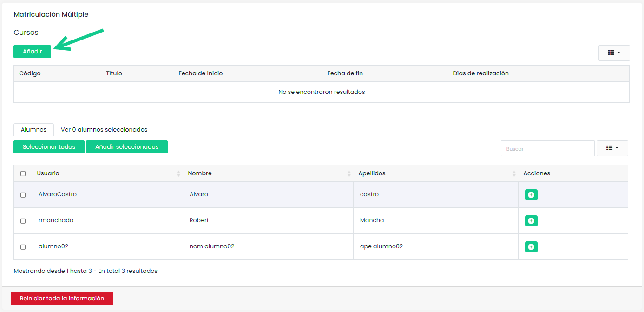Focus the Buscar search field
644x312 pixels.
pyautogui.click(x=547, y=148)
